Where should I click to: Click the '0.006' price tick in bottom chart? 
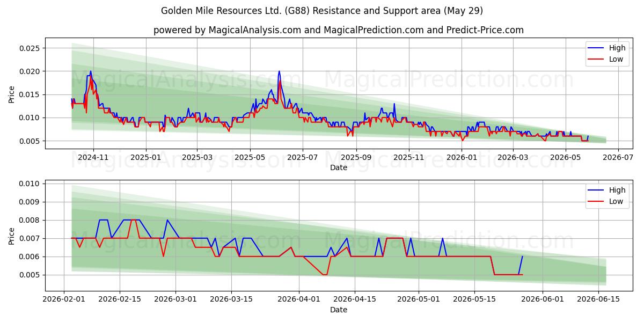tap(30, 257)
